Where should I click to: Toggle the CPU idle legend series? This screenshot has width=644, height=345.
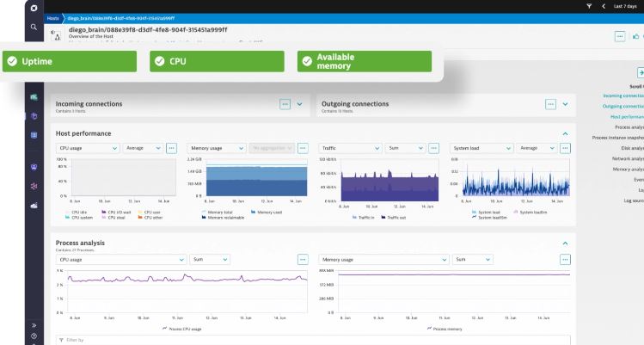[x=76, y=213]
